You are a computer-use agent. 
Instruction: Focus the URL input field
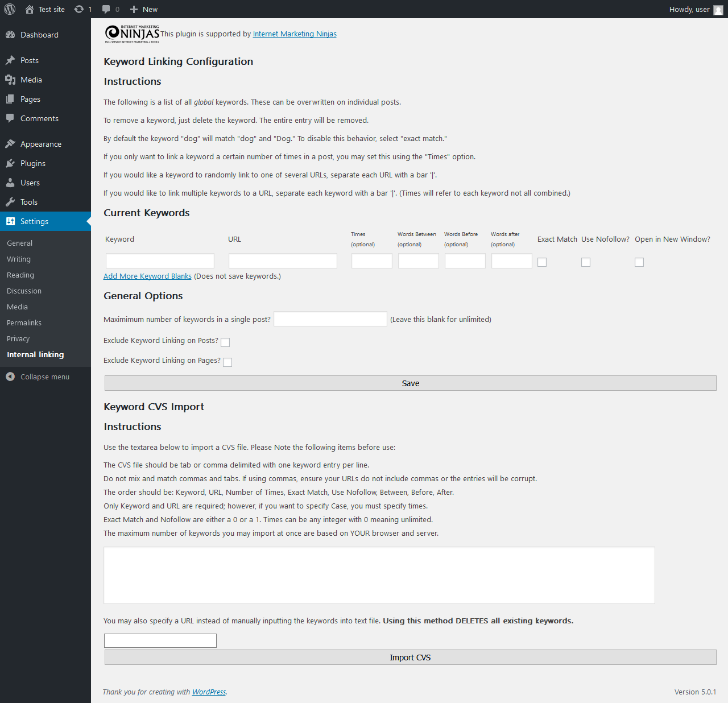coord(283,261)
